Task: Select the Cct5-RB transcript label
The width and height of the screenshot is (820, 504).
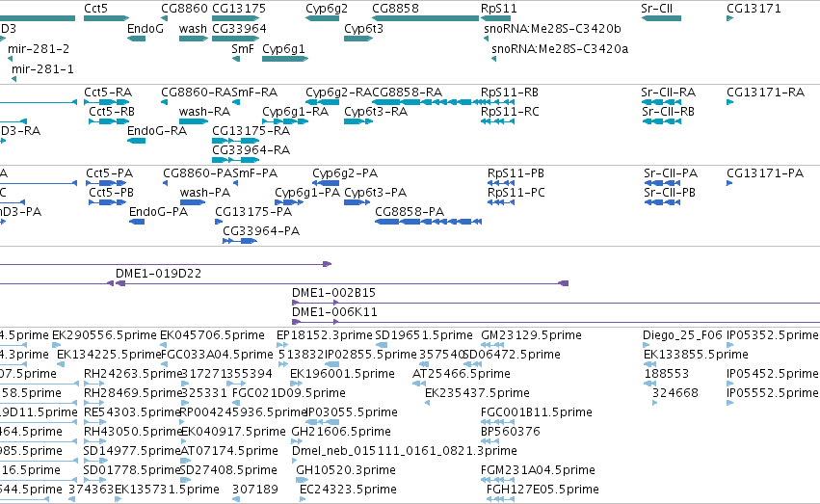Action: 112,112
